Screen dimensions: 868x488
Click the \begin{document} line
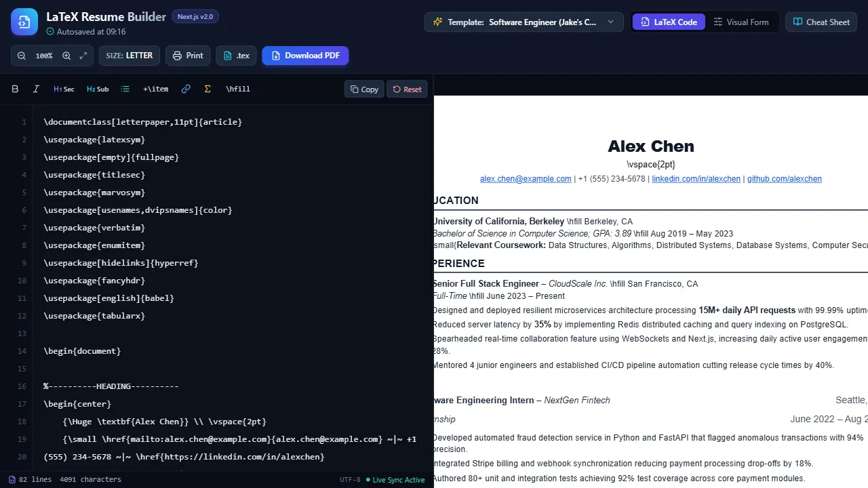82,351
